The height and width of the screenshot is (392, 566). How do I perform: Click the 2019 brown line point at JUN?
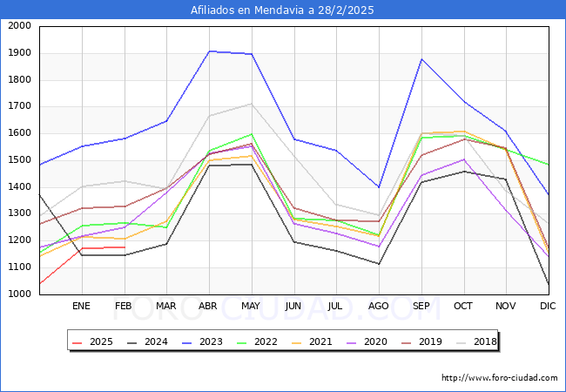click(294, 207)
